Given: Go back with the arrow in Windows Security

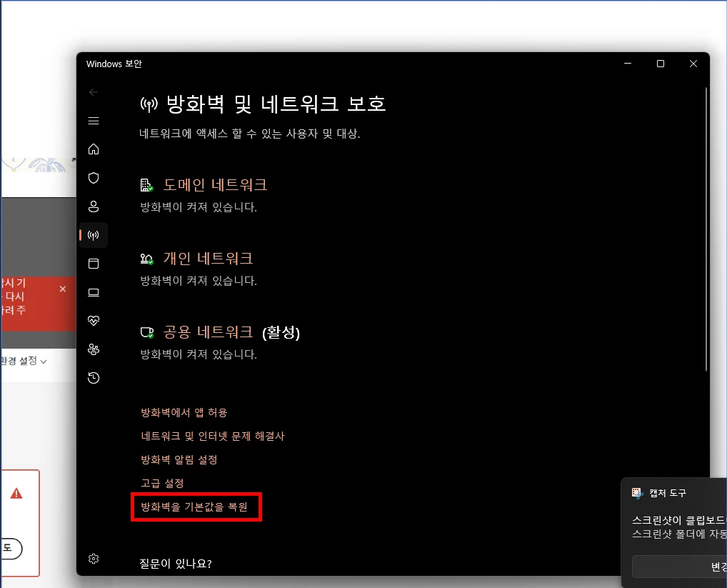Looking at the screenshot, I should (x=93, y=92).
